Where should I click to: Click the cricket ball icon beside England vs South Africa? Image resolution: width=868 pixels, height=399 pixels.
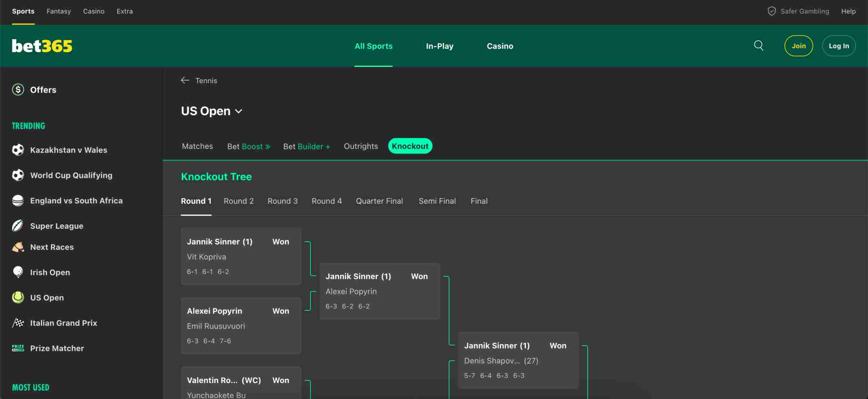point(18,201)
